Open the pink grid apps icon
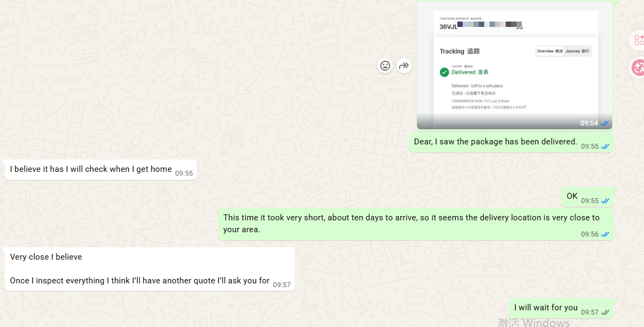 pos(639,40)
